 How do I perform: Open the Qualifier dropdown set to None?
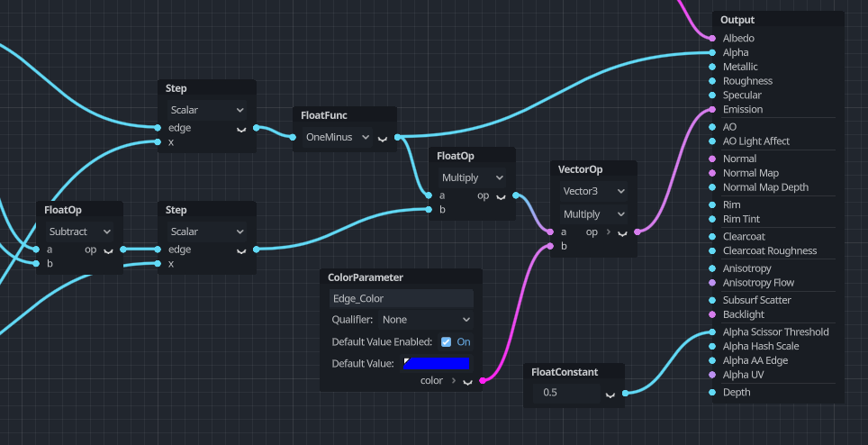coord(425,320)
